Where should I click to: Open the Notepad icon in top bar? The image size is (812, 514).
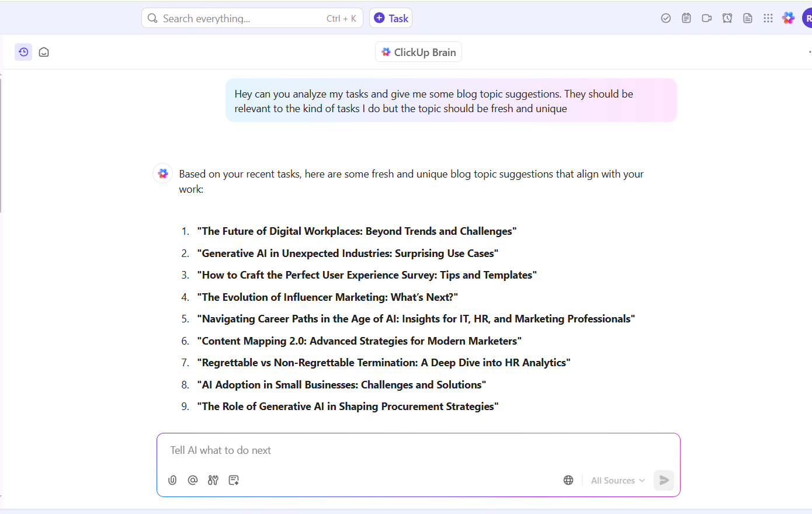pyautogui.click(x=686, y=18)
